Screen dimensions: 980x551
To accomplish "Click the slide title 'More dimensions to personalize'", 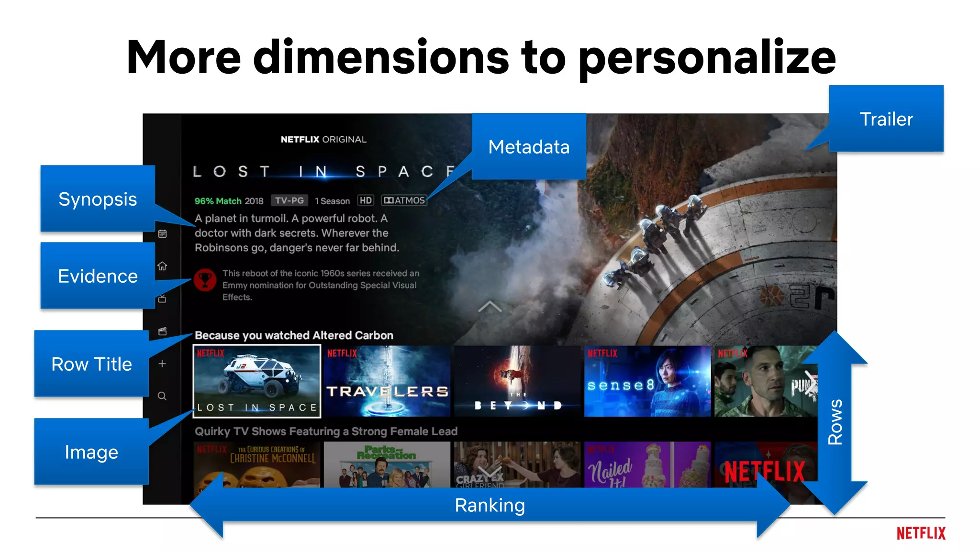I will coord(481,58).
